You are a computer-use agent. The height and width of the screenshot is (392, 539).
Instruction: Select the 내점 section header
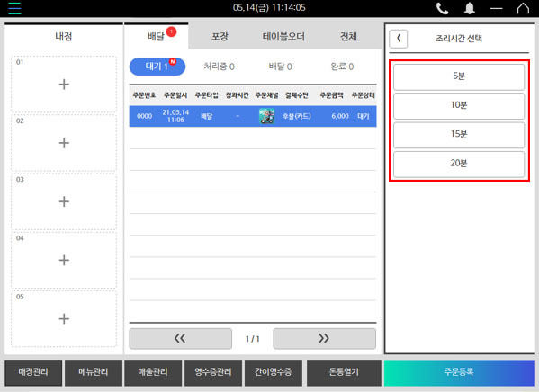pyautogui.click(x=64, y=37)
